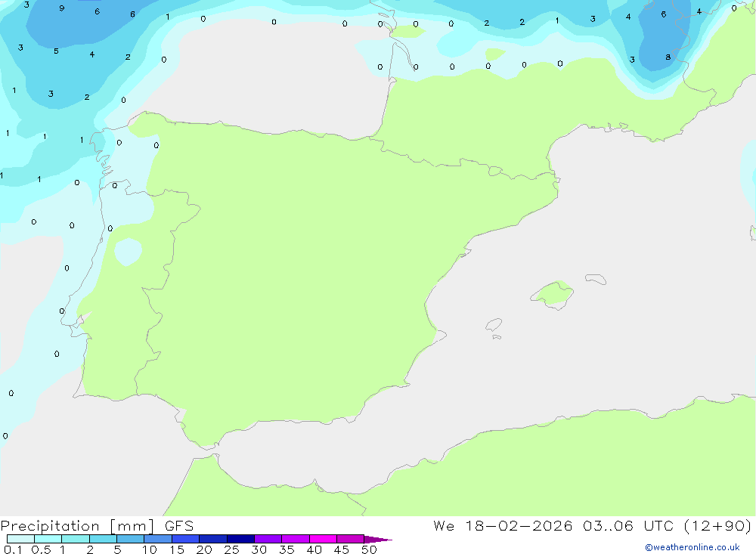Pick the 10–15 mm legend color swatch
Image resolution: width=756 pixels, height=554 pixels.
tap(158, 539)
